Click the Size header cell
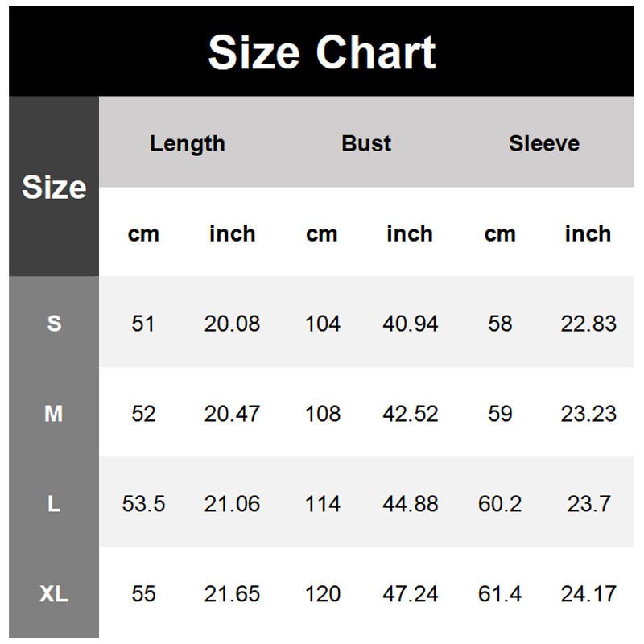The image size is (644, 644). coord(54,187)
